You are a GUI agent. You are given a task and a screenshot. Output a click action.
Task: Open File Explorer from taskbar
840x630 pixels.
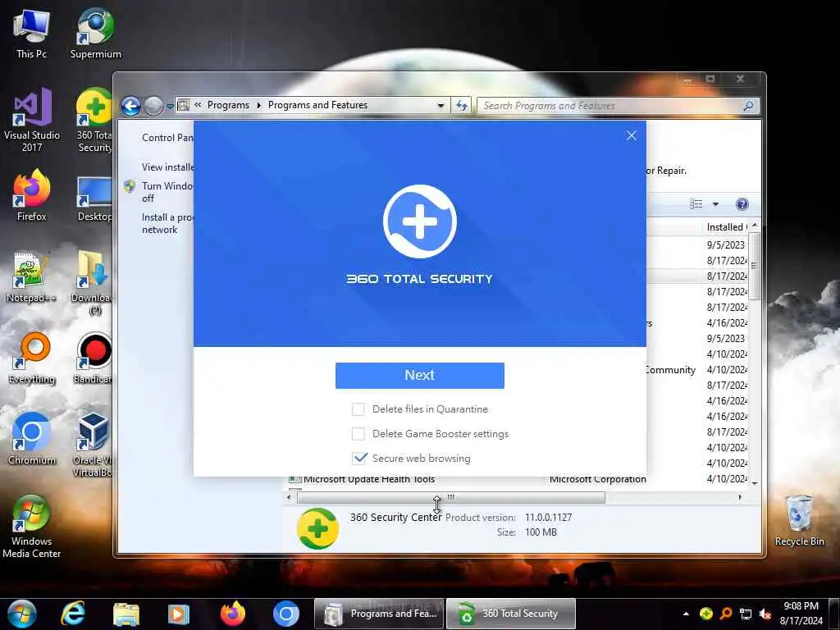[x=126, y=614]
